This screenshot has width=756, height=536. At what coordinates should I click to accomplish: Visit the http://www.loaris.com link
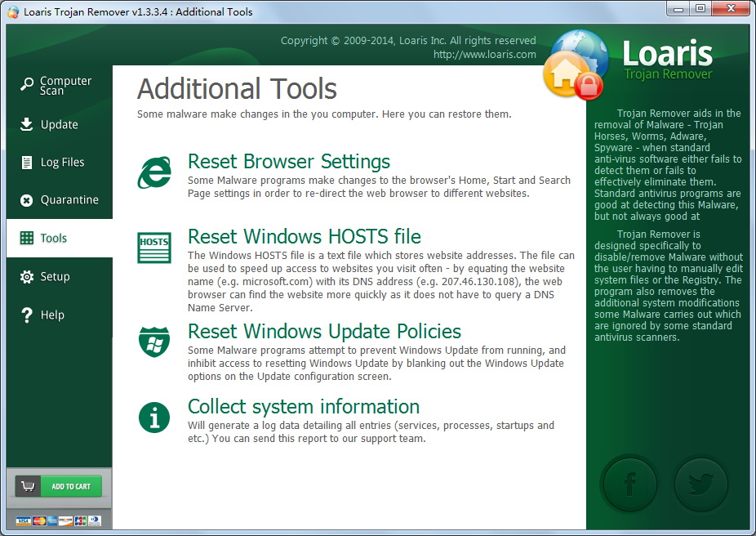[x=485, y=55]
